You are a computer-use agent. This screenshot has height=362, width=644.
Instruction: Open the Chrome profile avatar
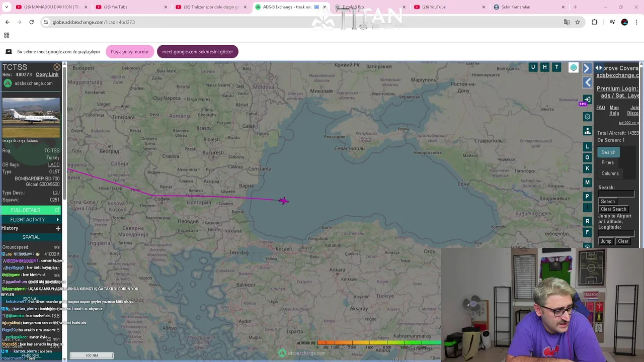pyautogui.click(x=624, y=22)
